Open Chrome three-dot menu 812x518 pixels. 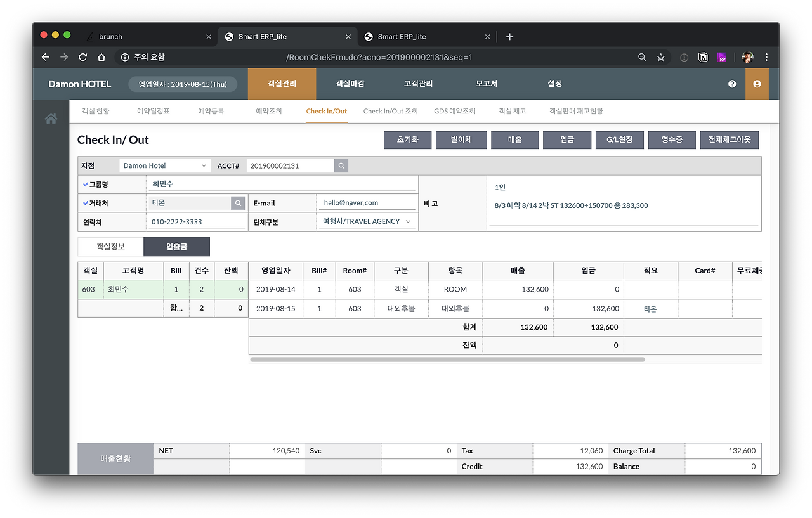(766, 57)
